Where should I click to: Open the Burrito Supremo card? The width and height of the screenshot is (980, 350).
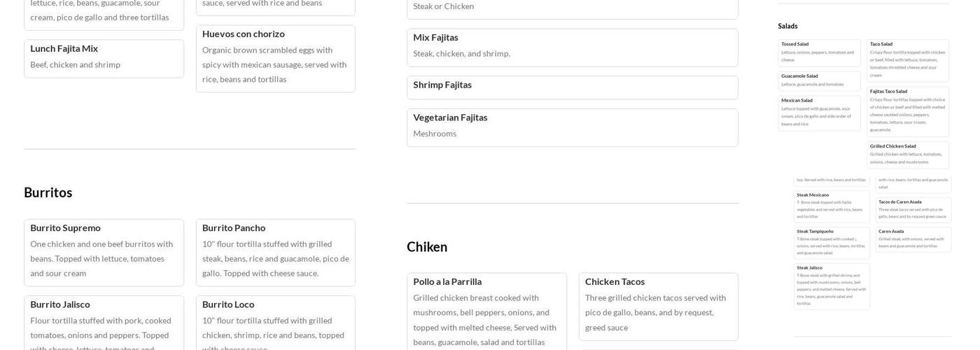click(x=104, y=252)
